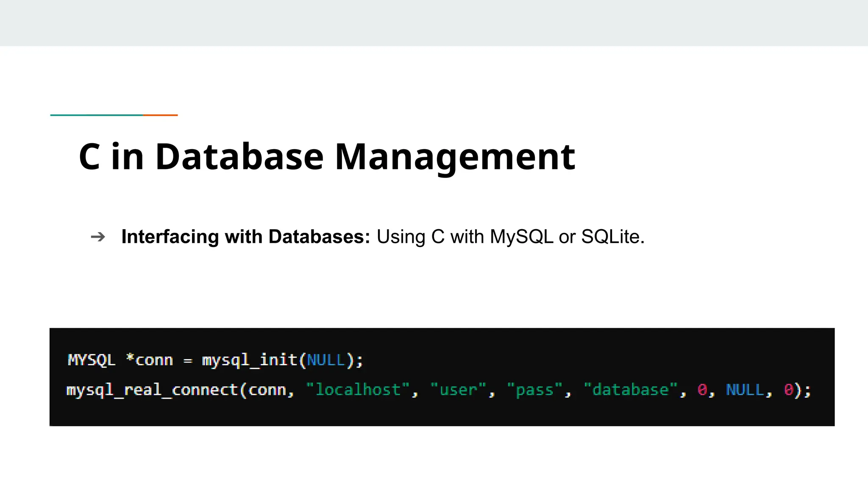Click the last red 0 before closing parenthesis
The height and width of the screenshot is (488, 868).
pos(788,390)
